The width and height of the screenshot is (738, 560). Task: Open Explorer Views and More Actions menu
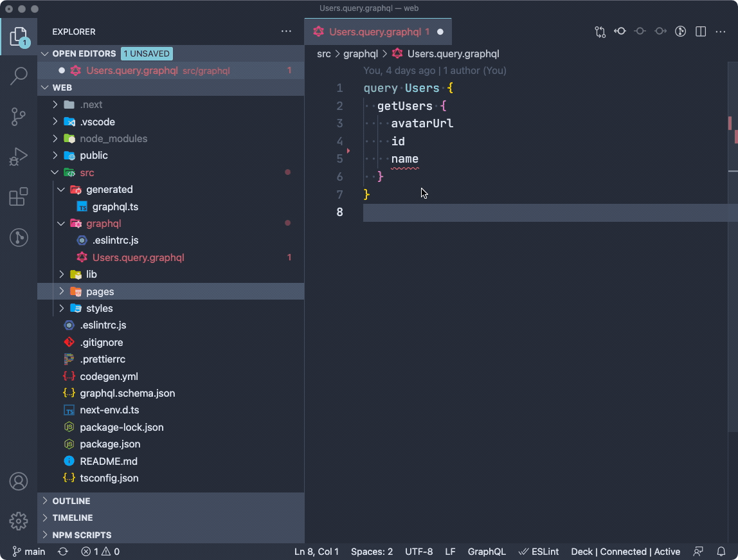pos(286,32)
